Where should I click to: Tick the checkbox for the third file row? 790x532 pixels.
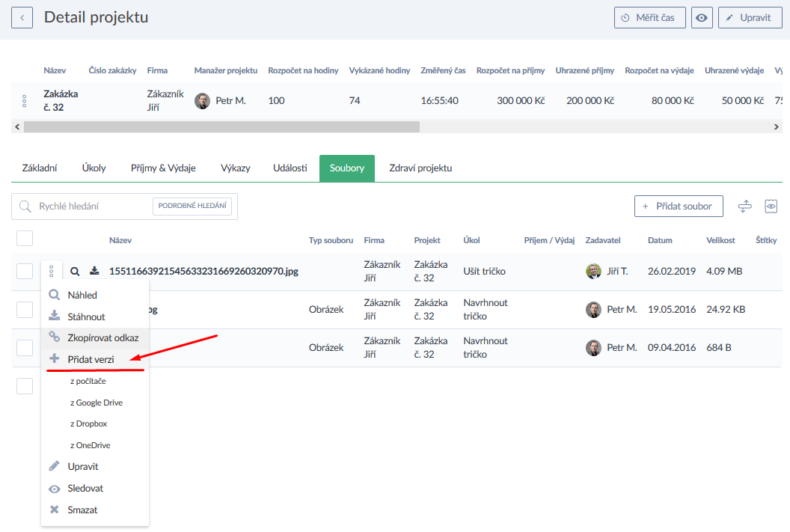point(25,348)
